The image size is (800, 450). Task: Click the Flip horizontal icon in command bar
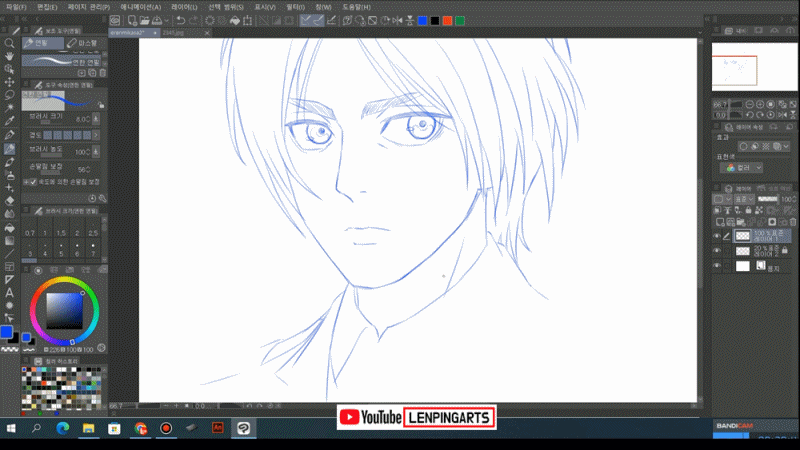[397, 20]
